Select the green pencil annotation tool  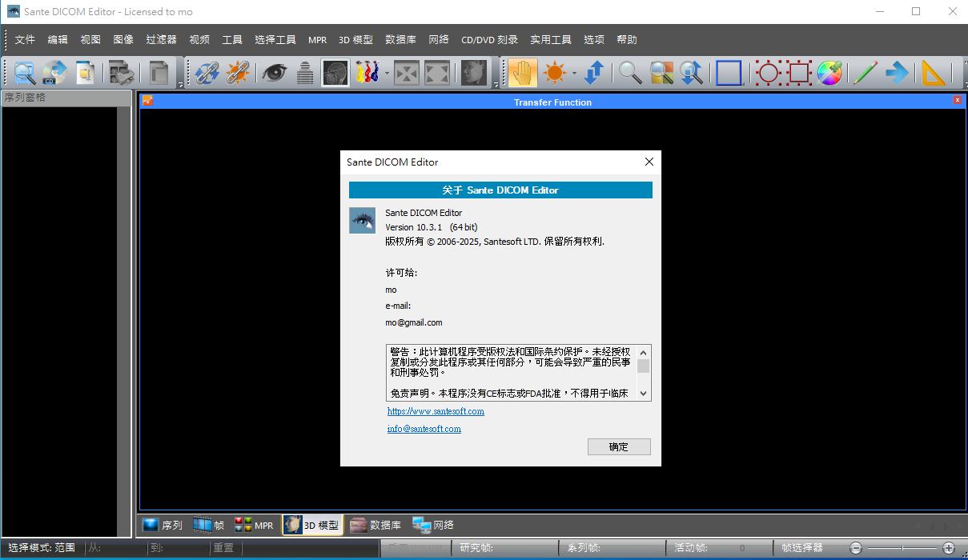click(866, 73)
